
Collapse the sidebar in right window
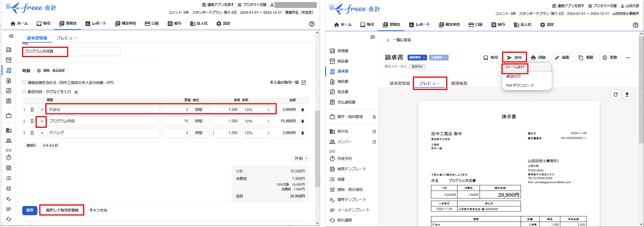pos(372,37)
